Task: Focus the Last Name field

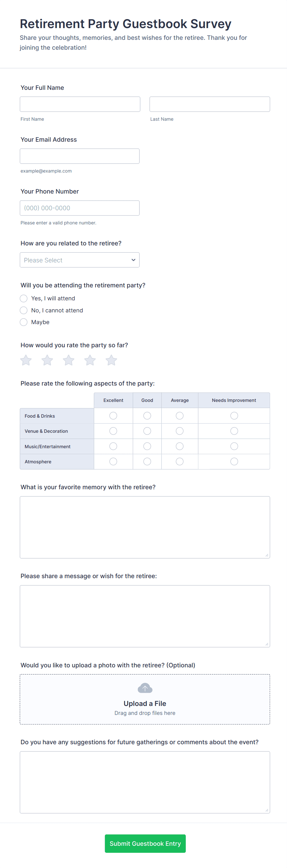Action: pyautogui.click(x=210, y=104)
